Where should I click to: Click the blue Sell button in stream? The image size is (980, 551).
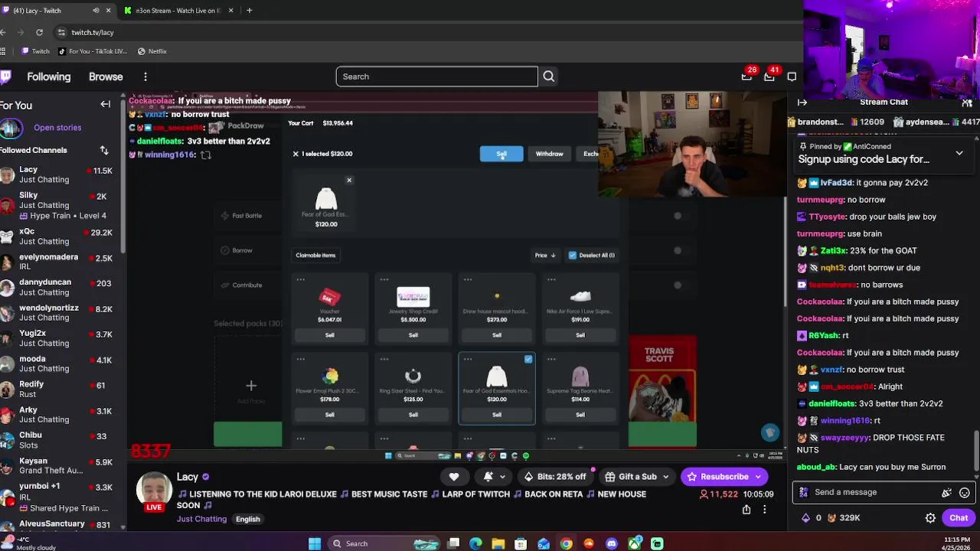click(x=501, y=154)
